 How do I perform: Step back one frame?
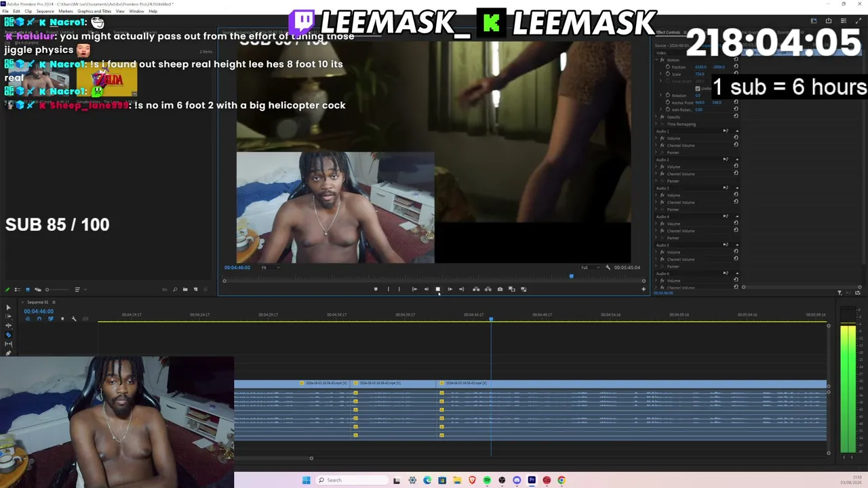pyautogui.click(x=426, y=289)
